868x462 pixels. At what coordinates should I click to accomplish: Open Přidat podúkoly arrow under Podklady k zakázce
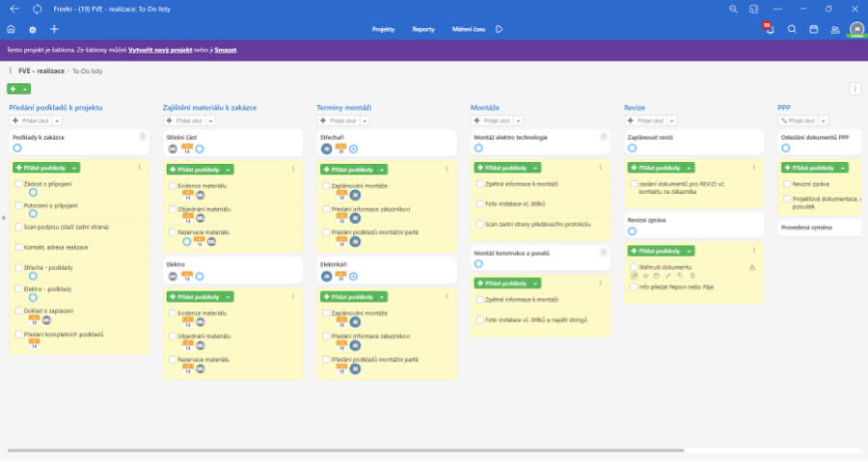point(74,168)
